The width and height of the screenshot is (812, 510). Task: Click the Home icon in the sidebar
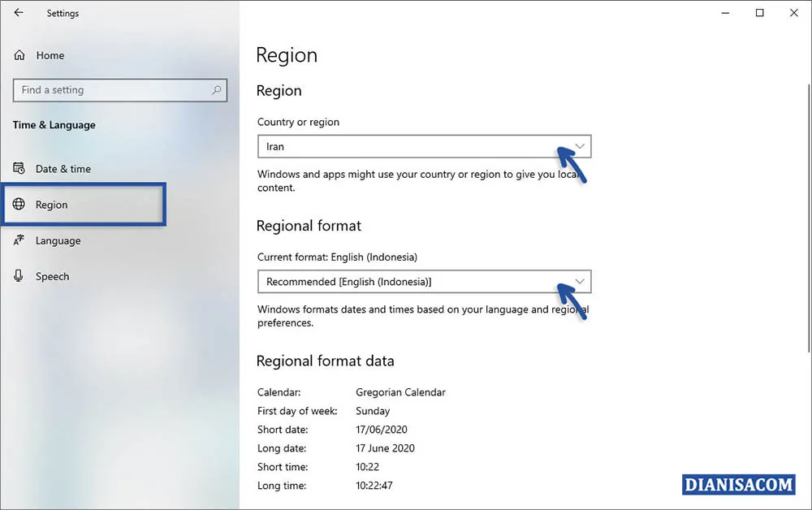tap(19, 55)
